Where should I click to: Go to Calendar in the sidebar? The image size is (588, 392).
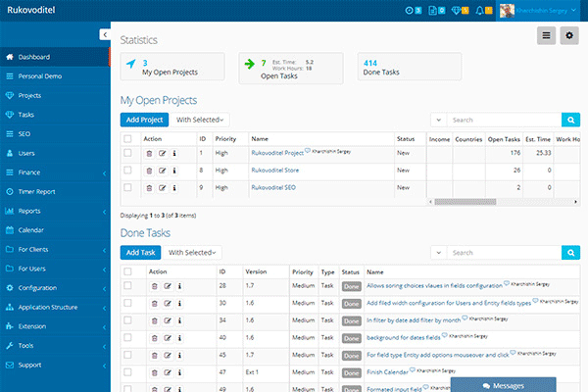[31, 229]
